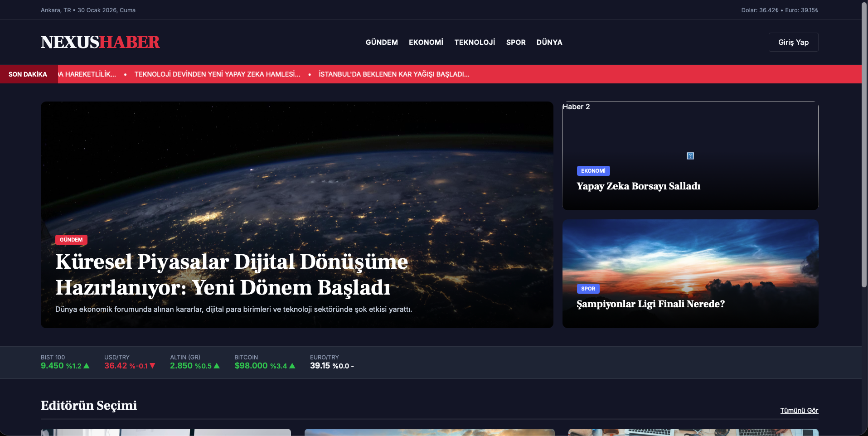Click the Ankara date text in the top bar
The image size is (868, 436).
point(88,10)
